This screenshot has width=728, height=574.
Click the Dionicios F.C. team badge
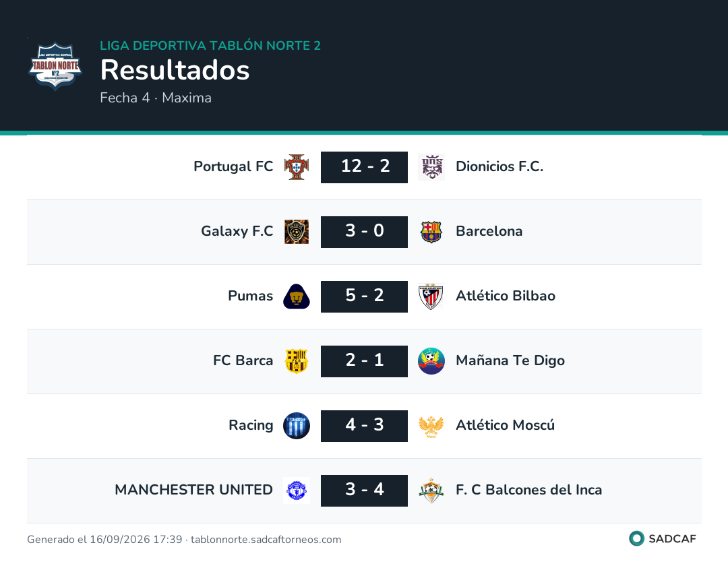click(x=431, y=167)
